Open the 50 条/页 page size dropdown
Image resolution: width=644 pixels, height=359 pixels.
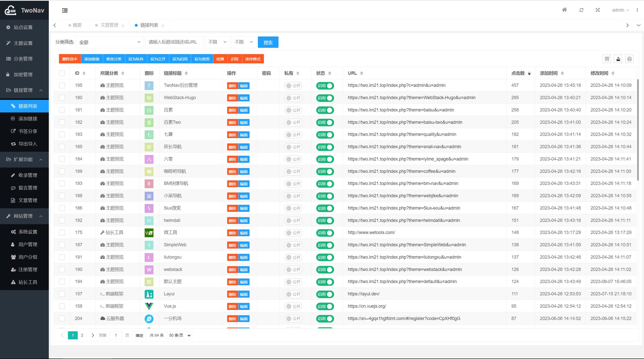[179, 335]
